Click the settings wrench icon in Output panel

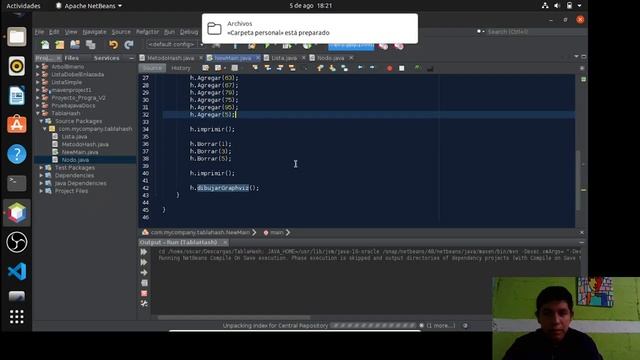click(x=144, y=303)
